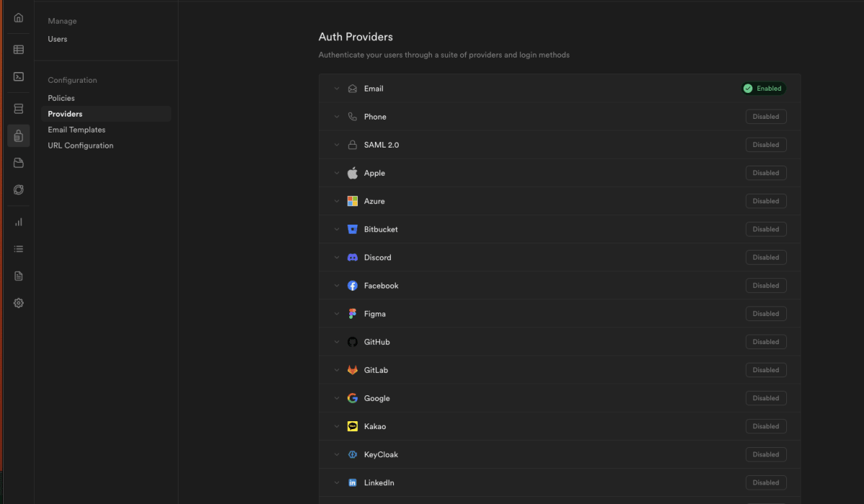Image resolution: width=864 pixels, height=504 pixels.
Task: Open the SQL Editor terminal icon
Action: tap(19, 76)
